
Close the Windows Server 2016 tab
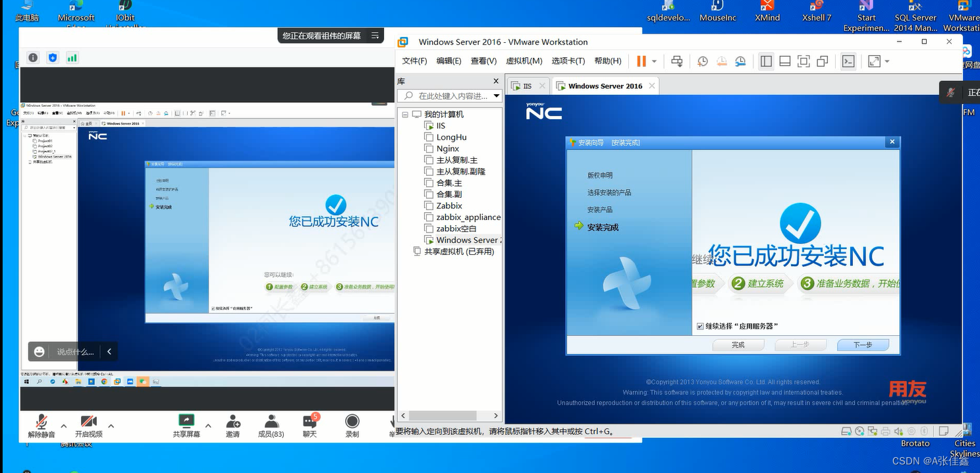[x=651, y=86]
